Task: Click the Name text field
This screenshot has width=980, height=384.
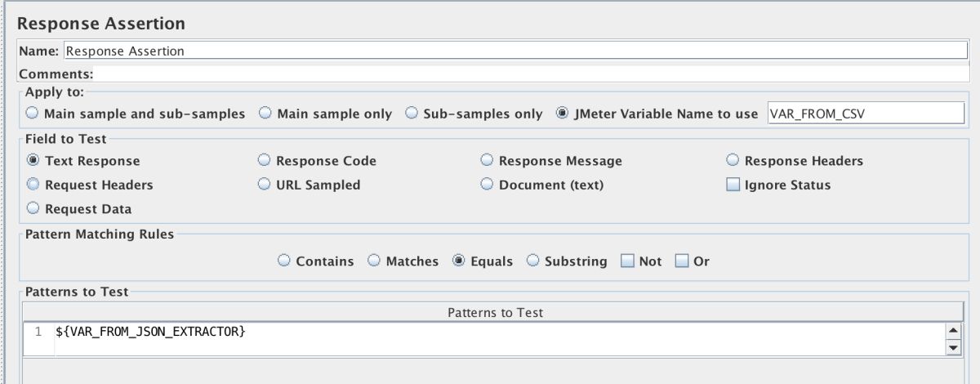Action: [514, 51]
